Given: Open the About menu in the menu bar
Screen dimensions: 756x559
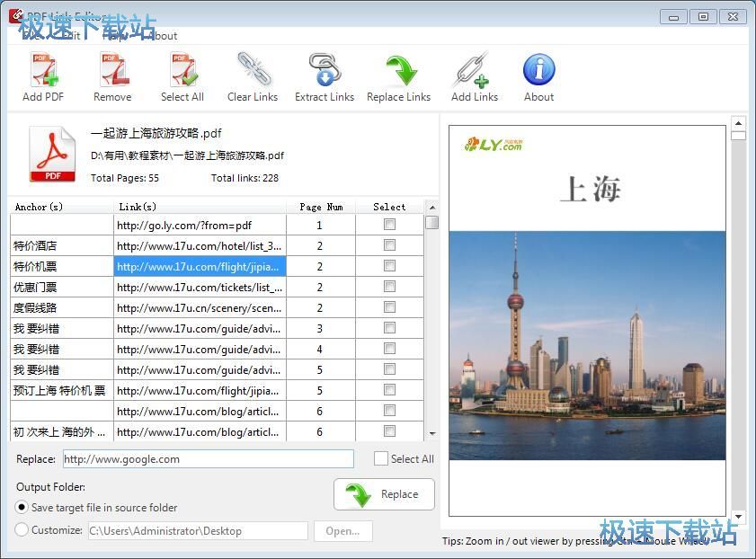Looking at the screenshot, I should click(x=162, y=36).
